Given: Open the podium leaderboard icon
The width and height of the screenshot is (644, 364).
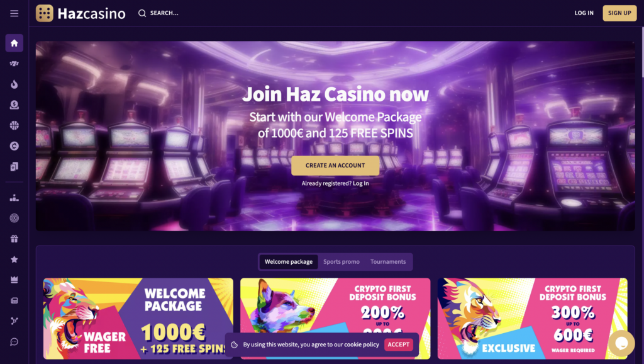Looking at the screenshot, I should click(x=14, y=197).
